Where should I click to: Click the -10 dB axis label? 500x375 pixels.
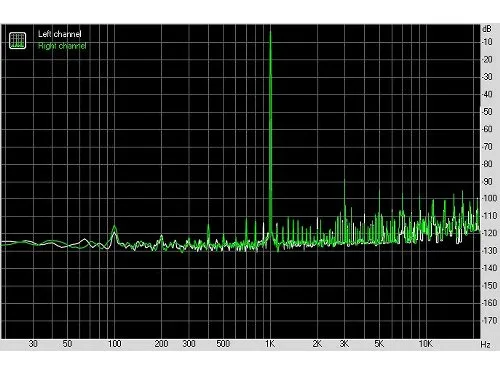pyautogui.click(x=487, y=42)
